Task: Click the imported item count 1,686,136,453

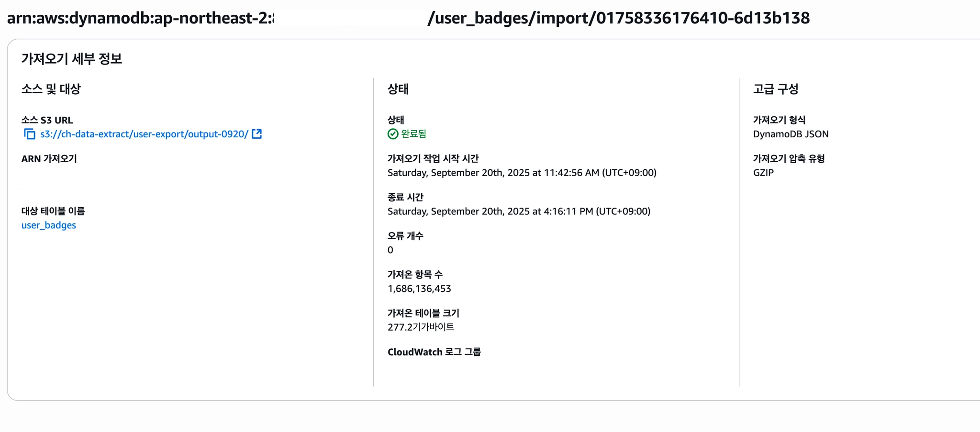Action: tap(419, 289)
